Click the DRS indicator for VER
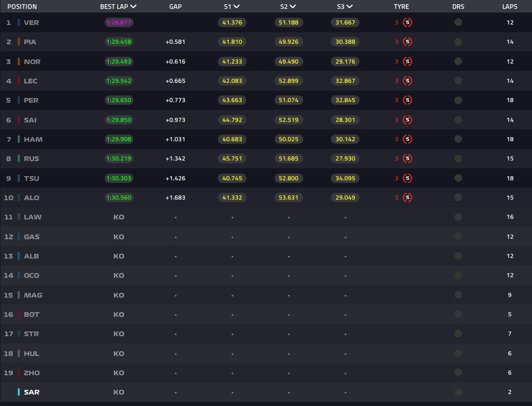This screenshot has height=406, width=532. pyautogui.click(x=458, y=22)
